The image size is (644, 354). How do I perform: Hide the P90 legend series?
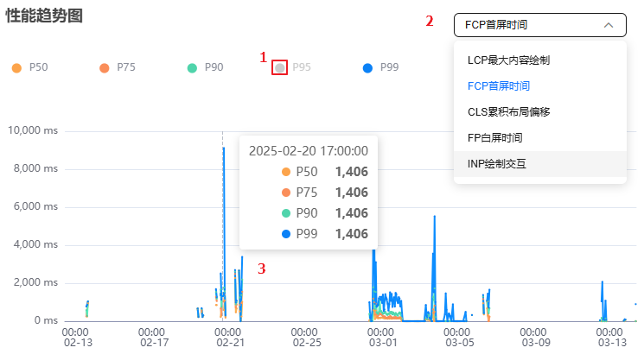click(x=206, y=67)
